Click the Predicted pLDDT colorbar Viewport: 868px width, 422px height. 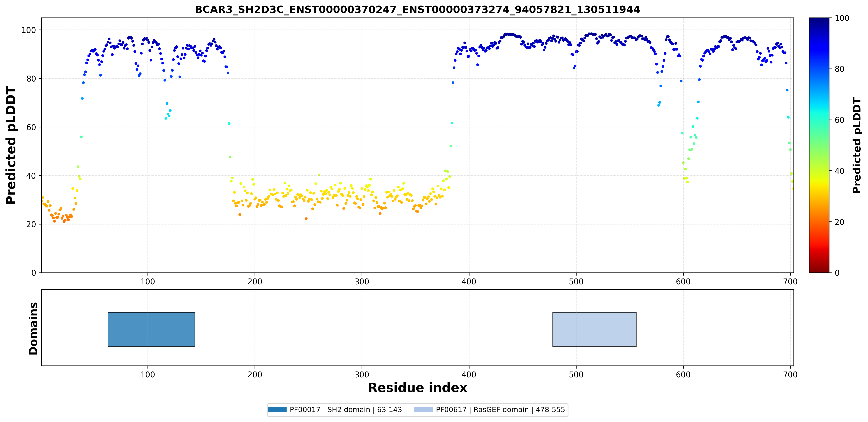[x=819, y=145]
